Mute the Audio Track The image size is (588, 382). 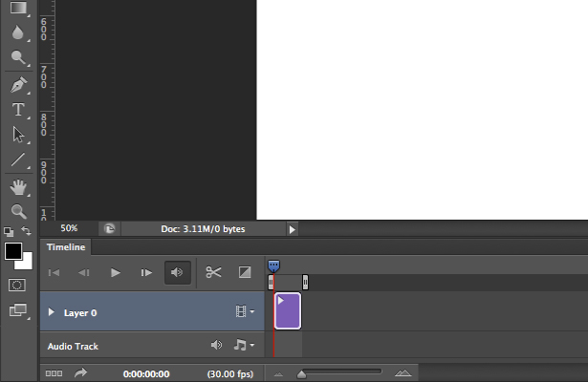pos(216,345)
